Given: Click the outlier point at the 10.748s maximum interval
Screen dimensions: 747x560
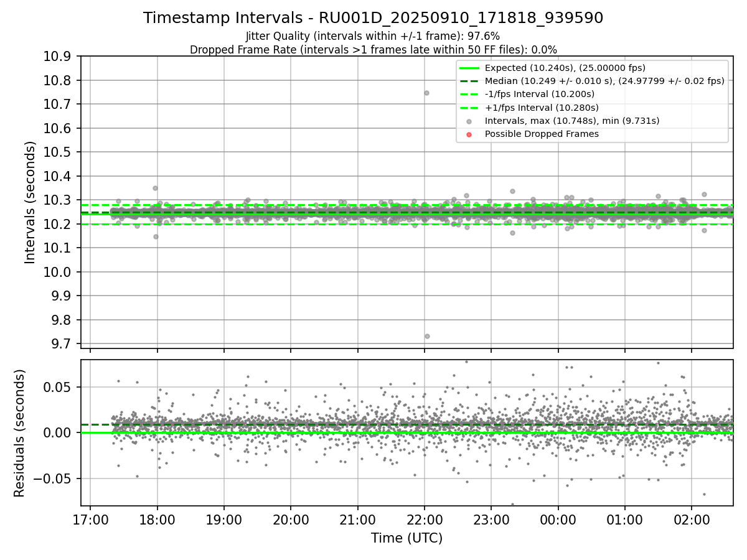Looking at the screenshot, I should [x=426, y=93].
